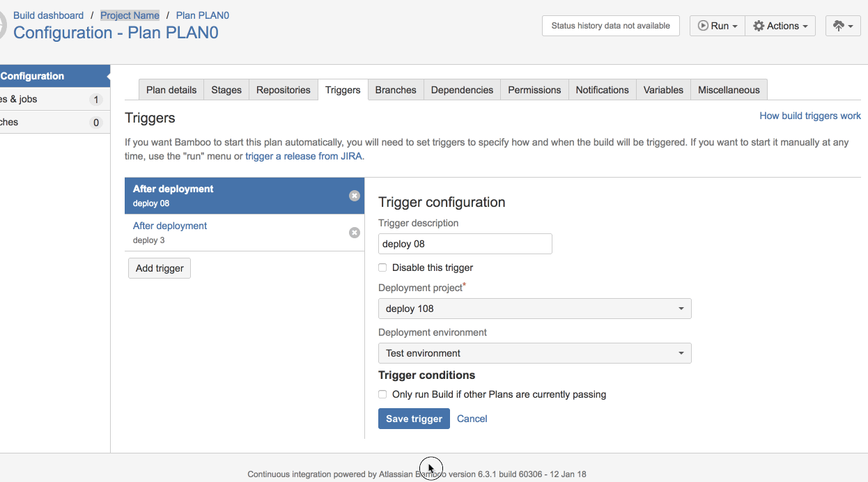Expand the Deployment environment dropdown
Viewport: 868px width, 482px height.
[x=534, y=353]
